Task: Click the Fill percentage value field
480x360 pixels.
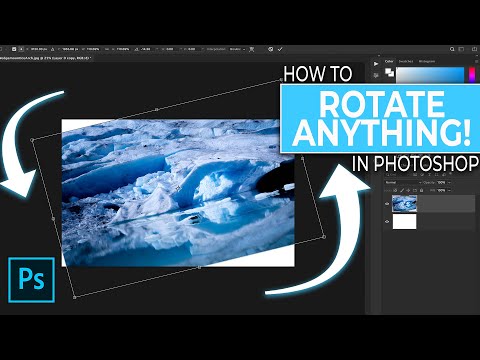Action: click(441, 190)
